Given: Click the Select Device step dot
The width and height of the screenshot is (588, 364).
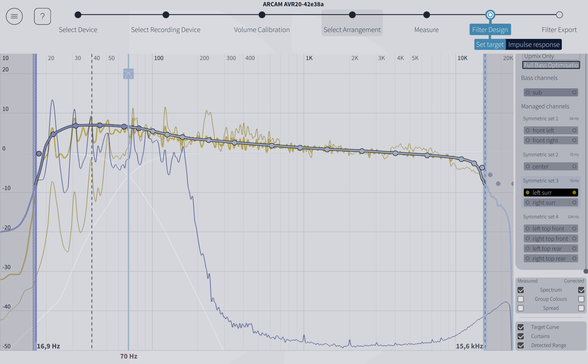Looking at the screenshot, I should point(78,15).
